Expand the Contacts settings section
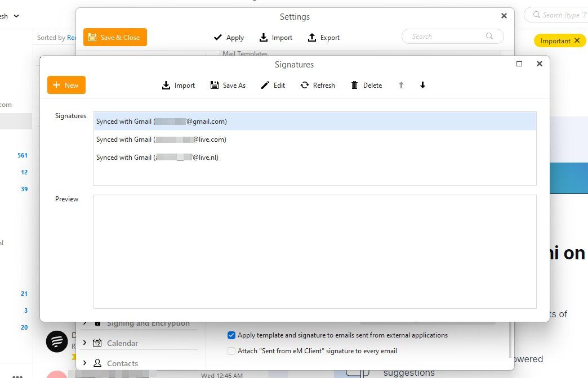Viewport: 588px width, 378px height. 84,363
